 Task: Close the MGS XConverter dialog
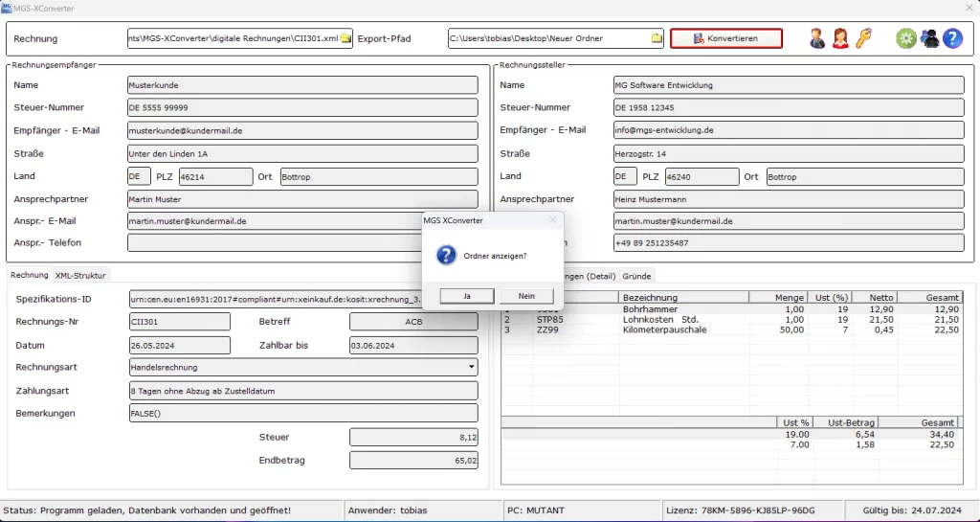[x=552, y=220]
